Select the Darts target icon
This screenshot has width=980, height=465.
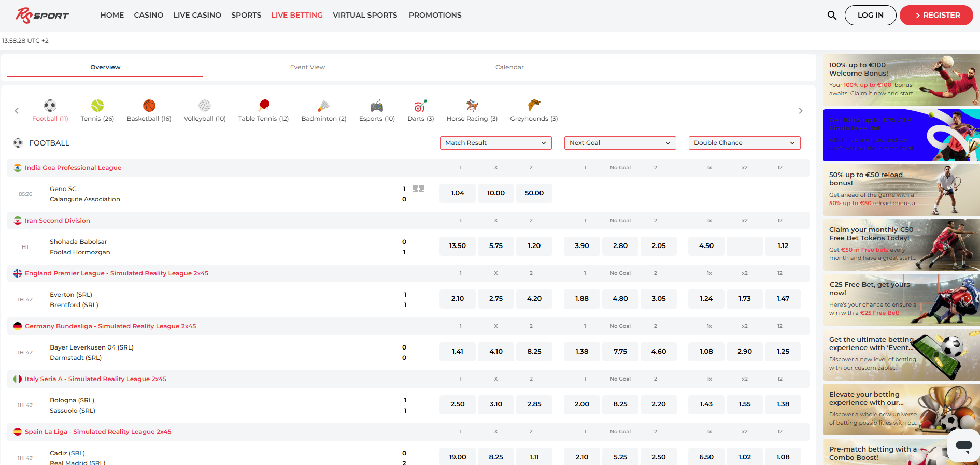[420, 106]
